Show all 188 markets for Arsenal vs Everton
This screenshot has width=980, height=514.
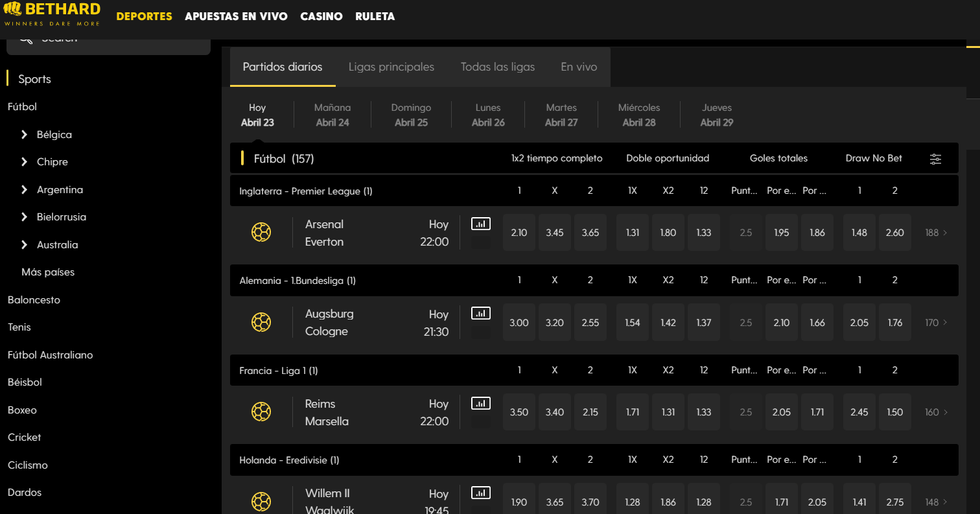pos(936,233)
